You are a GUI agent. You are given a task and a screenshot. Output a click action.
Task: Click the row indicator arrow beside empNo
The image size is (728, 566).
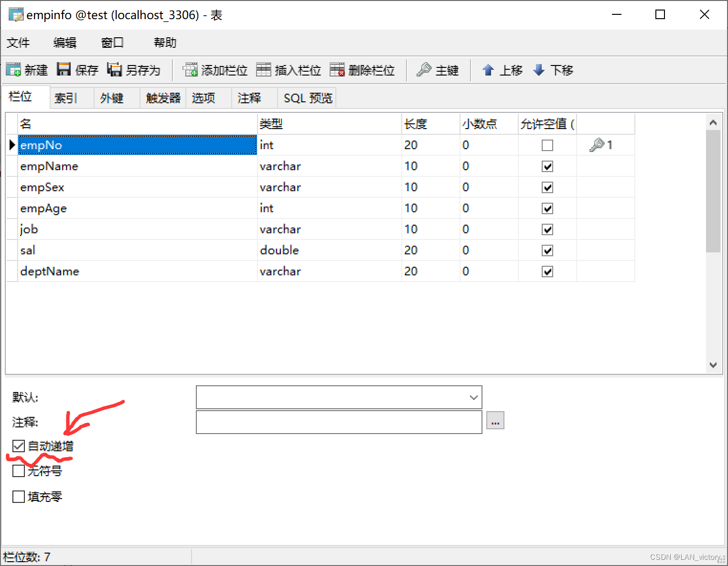12,145
